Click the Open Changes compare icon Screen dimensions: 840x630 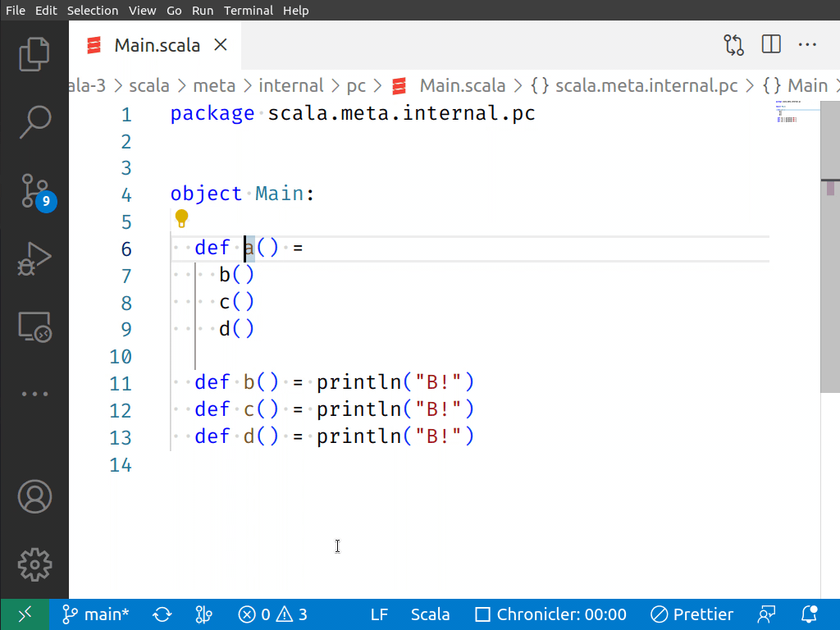[x=734, y=45]
